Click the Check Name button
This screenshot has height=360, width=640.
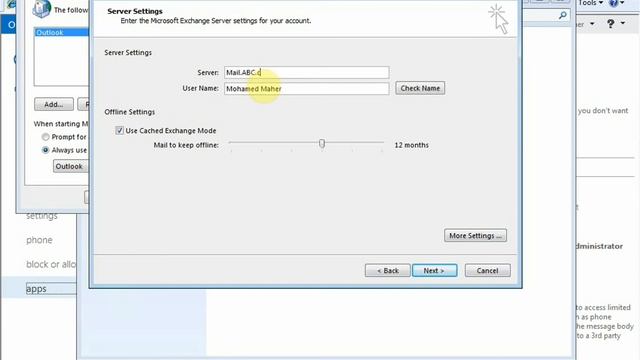tap(420, 88)
